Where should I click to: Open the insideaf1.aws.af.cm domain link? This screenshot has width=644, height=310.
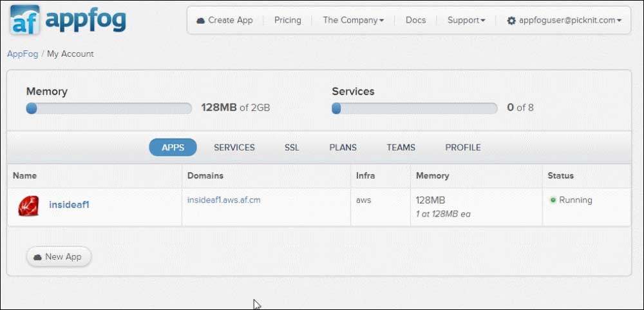[x=224, y=200]
